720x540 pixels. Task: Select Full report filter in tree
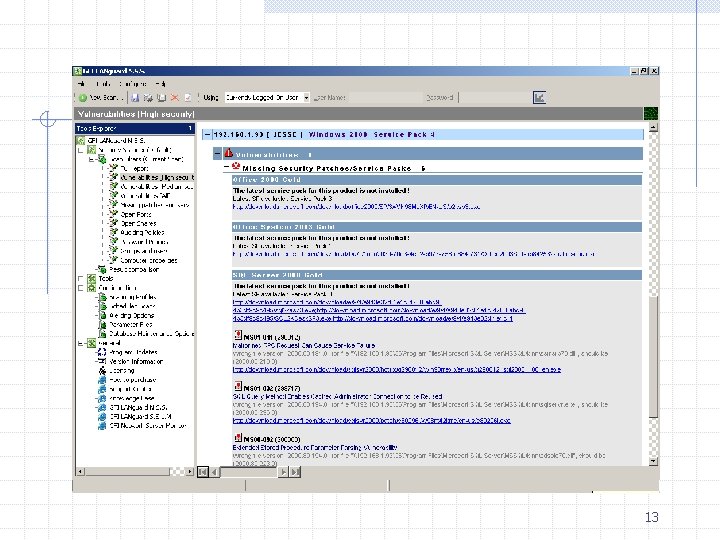point(134,169)
